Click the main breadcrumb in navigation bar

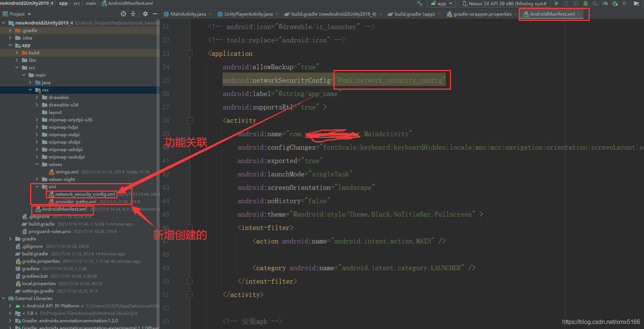(x=91, y=3)
